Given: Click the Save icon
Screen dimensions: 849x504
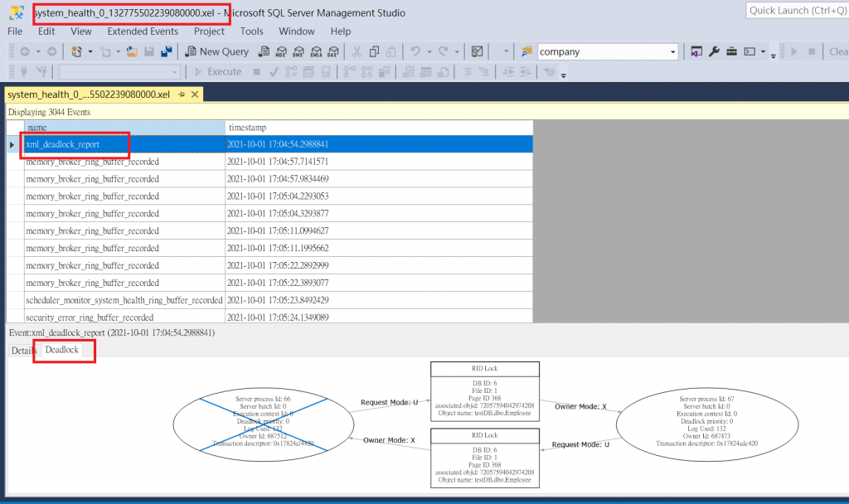Looking at the screenshot, I should [149, 51].
